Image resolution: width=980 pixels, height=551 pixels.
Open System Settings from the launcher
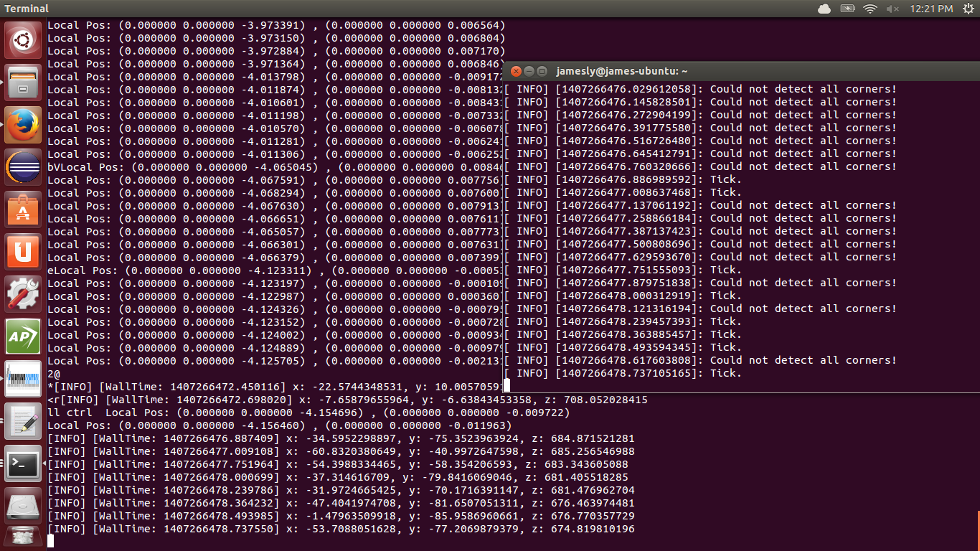[x=23, y=294]
